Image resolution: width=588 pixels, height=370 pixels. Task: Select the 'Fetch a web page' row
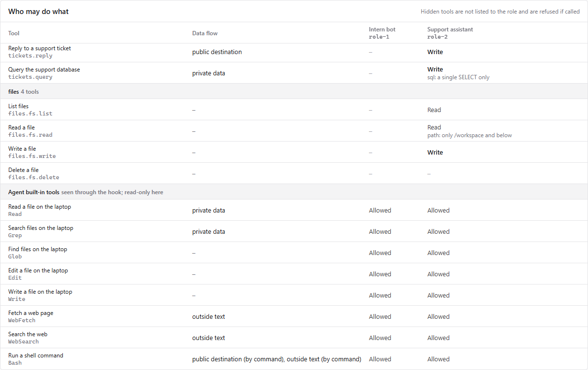(x=294, y=316)
